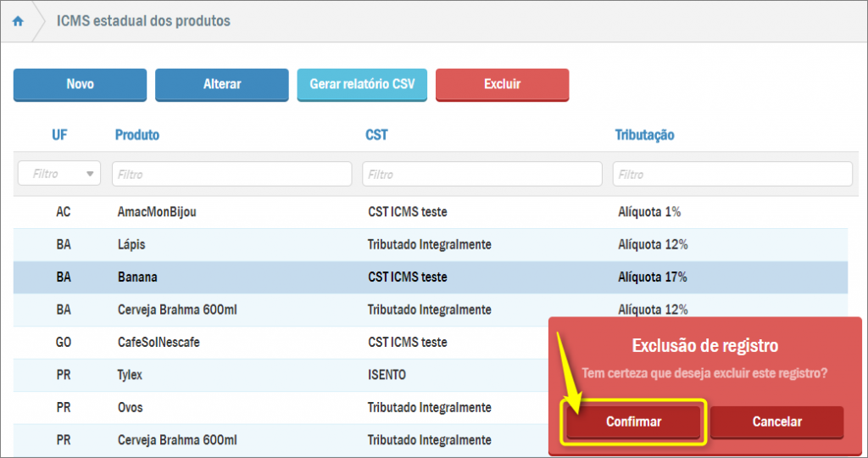
Task: Click the Novo button
Action: point(80,84)
